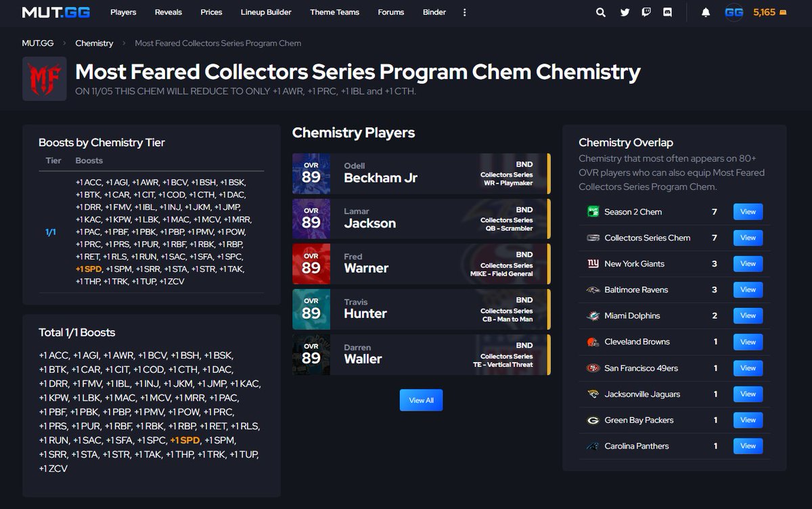The height and width of the screenshot is (509, 812).
Task: Open the GG user avatar
Action: click(x=734, y=12)
